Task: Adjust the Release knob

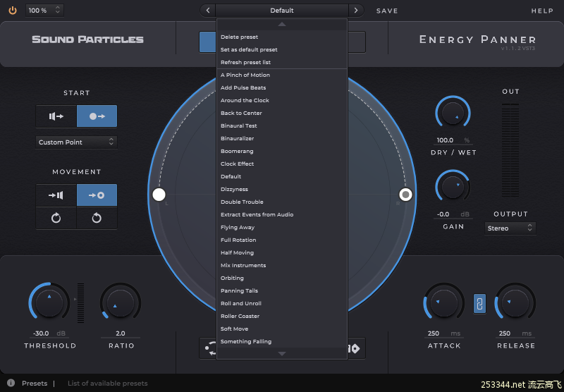Action: (515, 303)
